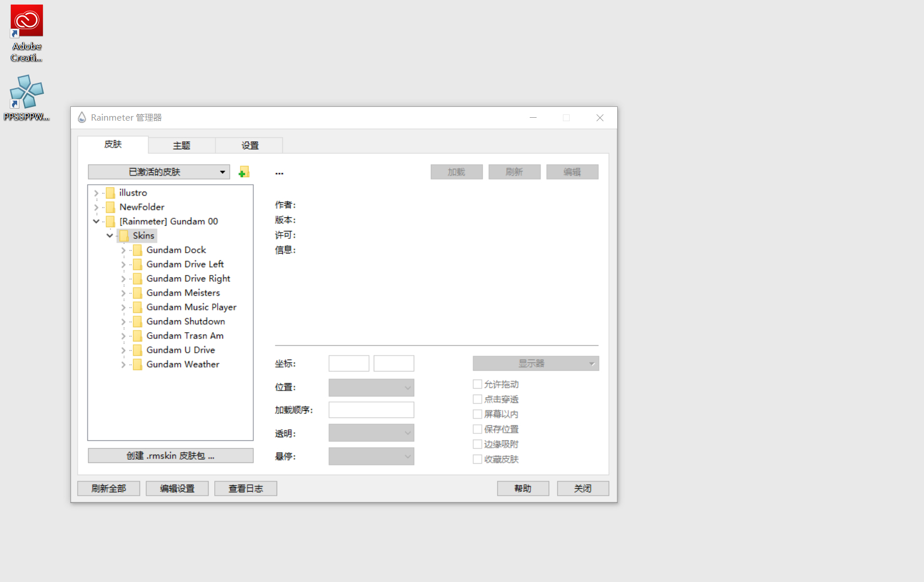Select the Gundam Dock folder icon
Screen dimensions: 924x582
(x=138, y=250)
